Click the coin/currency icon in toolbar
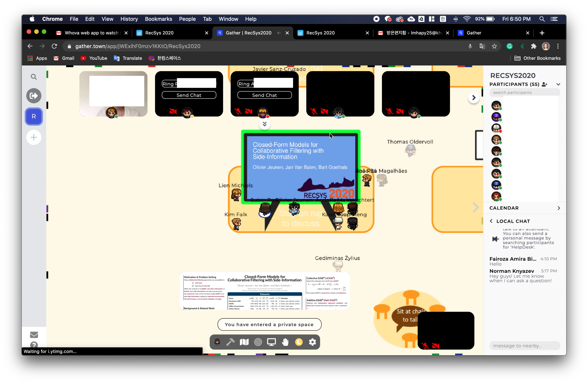The height and width of the screenshot is (384, 588). click(299, 342)
